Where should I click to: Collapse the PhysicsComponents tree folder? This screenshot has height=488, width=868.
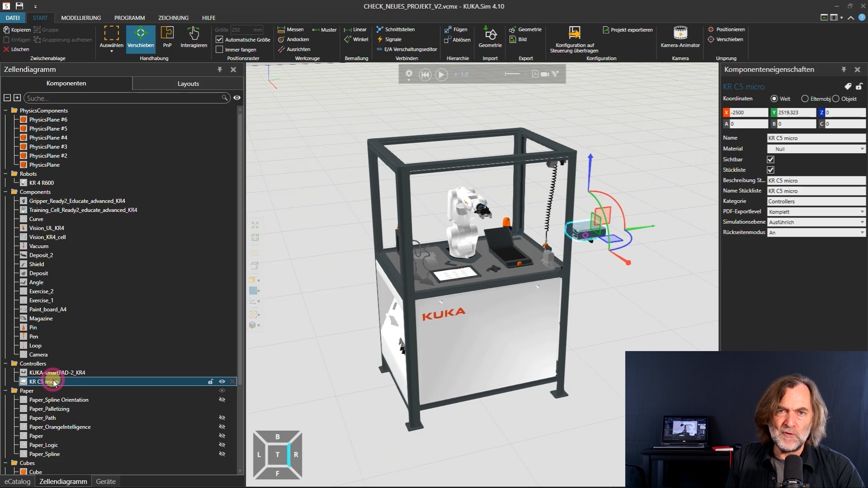coord(5,110)
